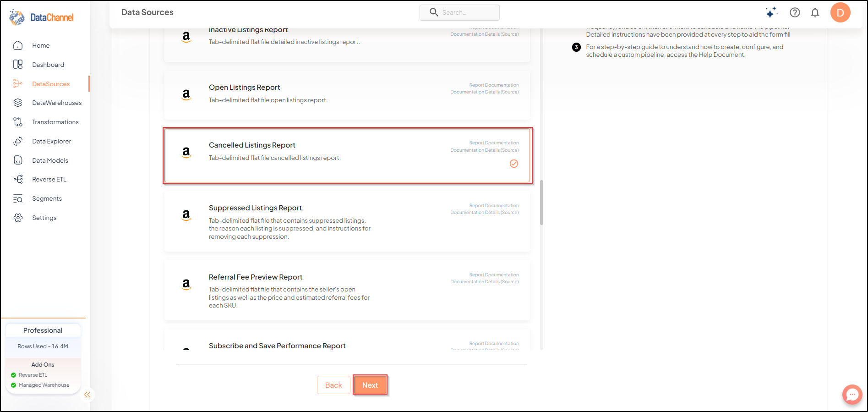Open the Dashboard icon in sidebar
The image size is (868, 412).
18,65
